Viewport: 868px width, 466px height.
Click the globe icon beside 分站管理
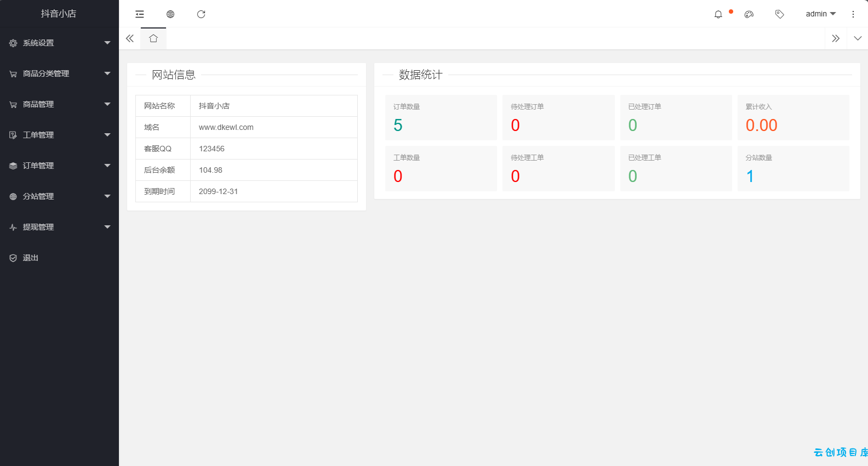coord(13,197)
